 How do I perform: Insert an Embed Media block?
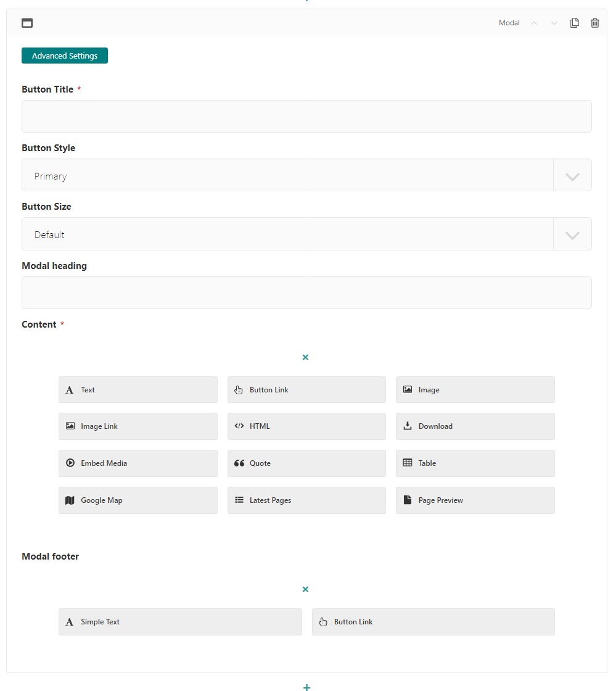pos(138,463)
